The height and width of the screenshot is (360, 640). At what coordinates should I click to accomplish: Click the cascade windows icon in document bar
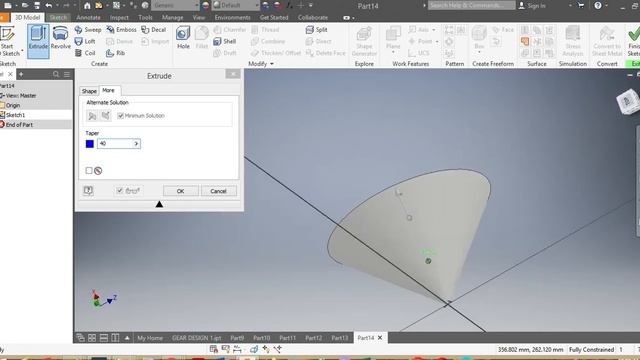[x=80, y=338]
